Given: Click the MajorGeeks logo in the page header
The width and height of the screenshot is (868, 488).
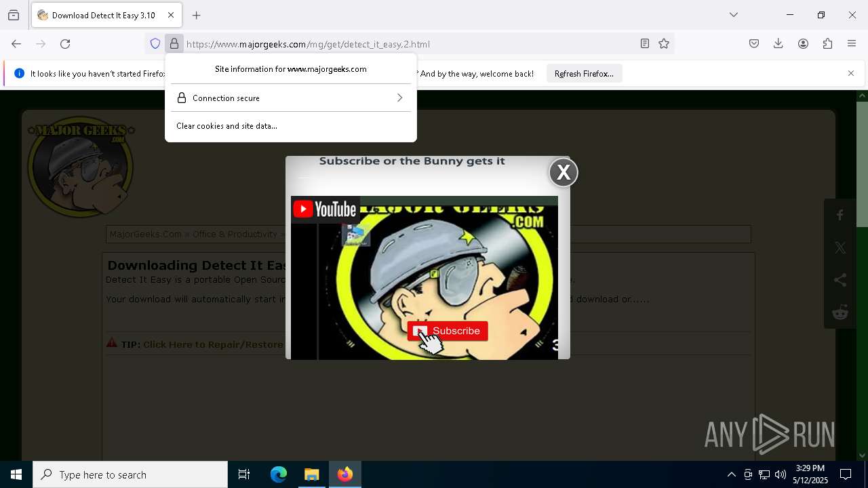Looking at the screenshot, I should (x=81, y=168).
